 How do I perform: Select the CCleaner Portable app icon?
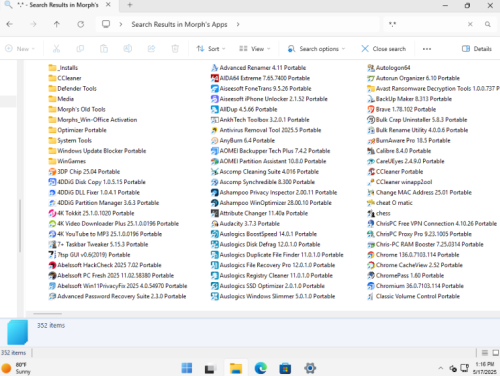[371, 172]
